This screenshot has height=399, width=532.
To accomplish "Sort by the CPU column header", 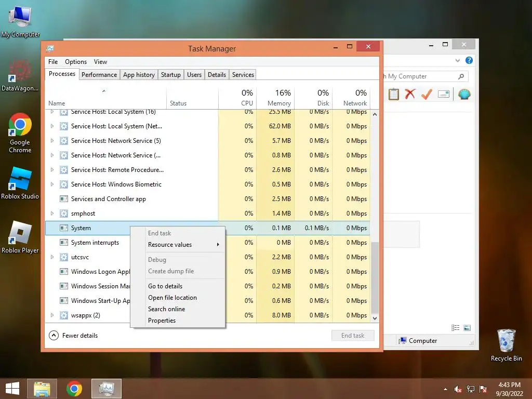I will click(237, 98).
